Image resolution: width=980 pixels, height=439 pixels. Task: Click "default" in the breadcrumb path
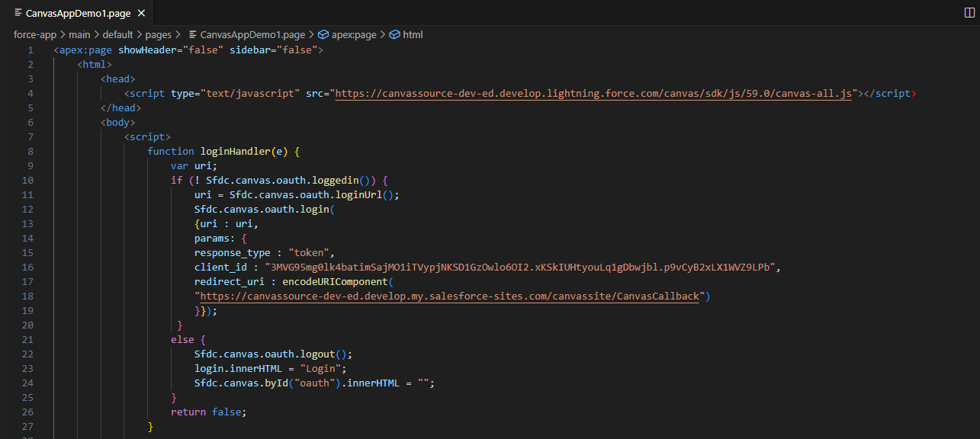point(117,34)
